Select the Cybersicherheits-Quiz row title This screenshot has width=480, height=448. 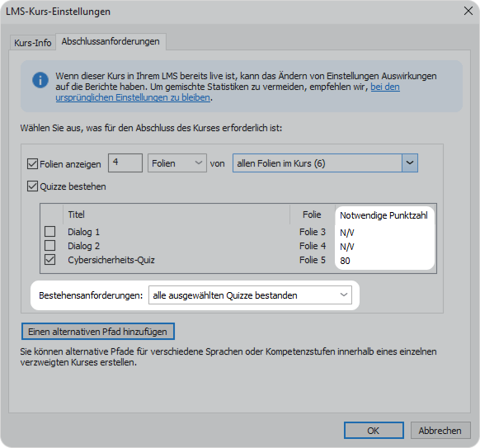111,260
